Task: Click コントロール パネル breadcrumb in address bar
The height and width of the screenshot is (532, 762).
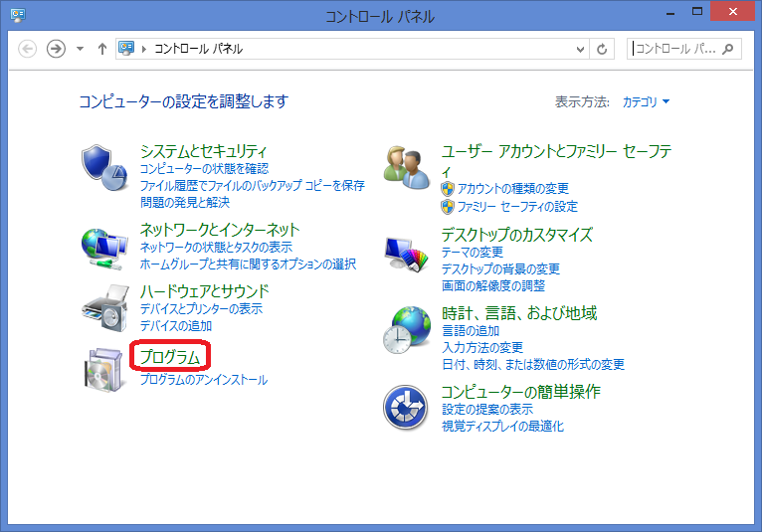Action: (x=198, y=49)
